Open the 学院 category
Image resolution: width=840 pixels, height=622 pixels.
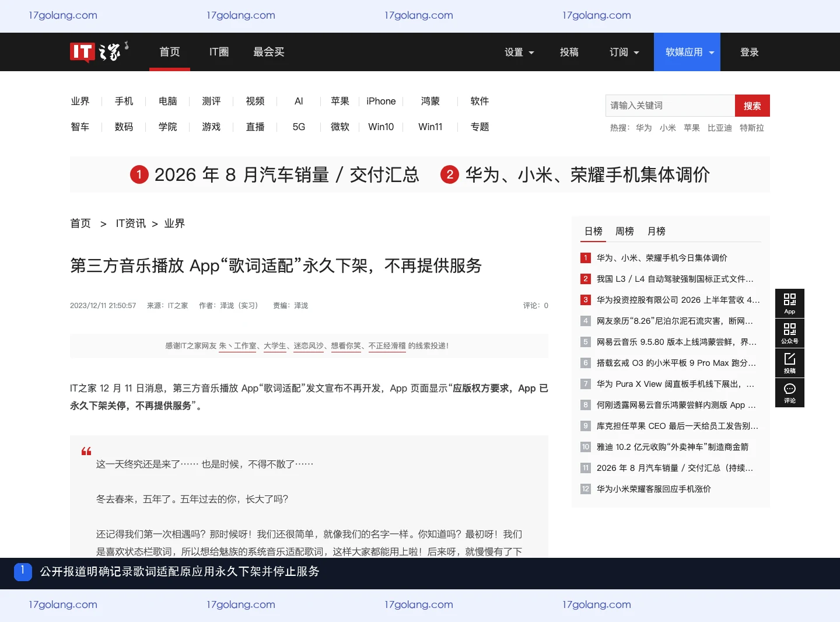(167, 127)
